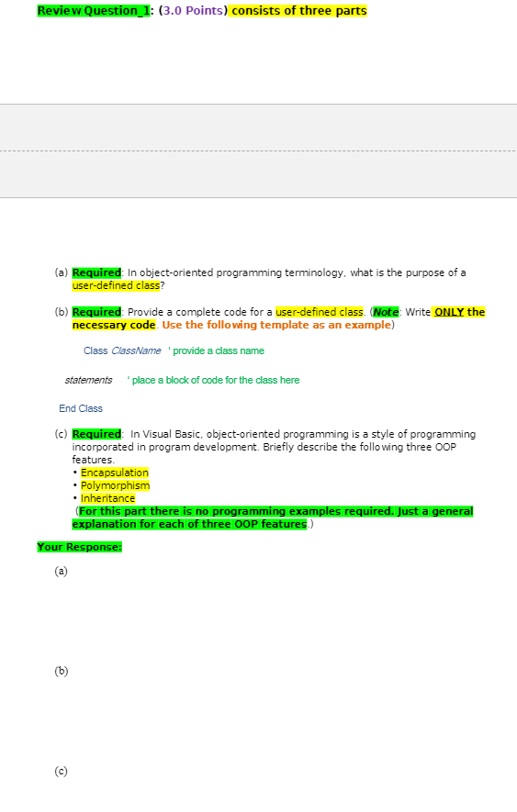The width and height of the screenshot is (517, 812).
Task: Click the 'Encapsulation' bullet item
Action: click(x=115, y=473)
